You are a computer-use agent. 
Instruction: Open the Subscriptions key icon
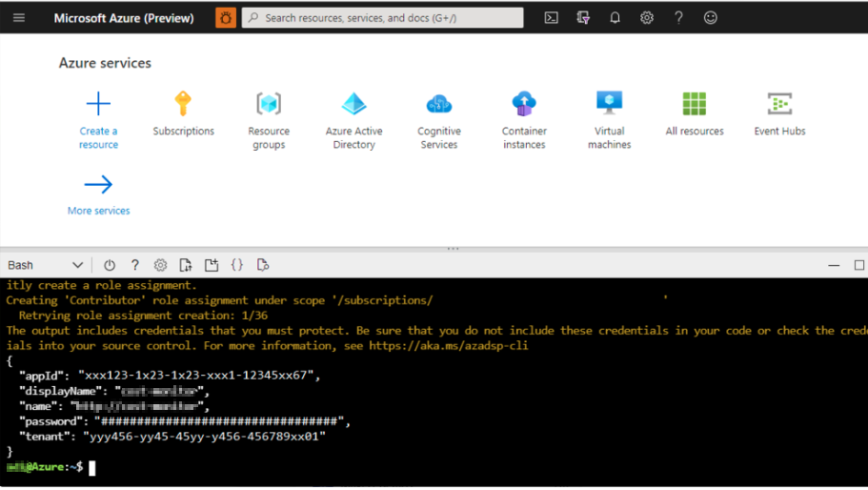tap(183, 104)
